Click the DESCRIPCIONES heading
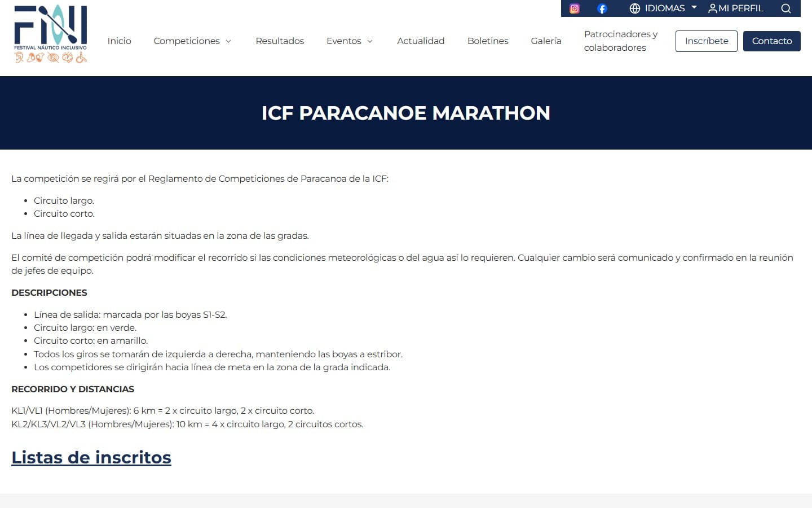Screen dimensions: 812x508 [49, 292]
